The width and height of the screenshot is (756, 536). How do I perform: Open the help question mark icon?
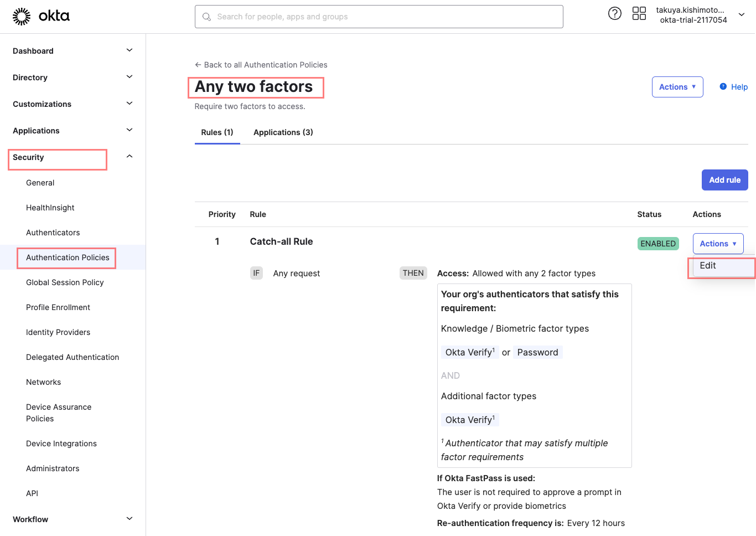click(x=614, y=14)
